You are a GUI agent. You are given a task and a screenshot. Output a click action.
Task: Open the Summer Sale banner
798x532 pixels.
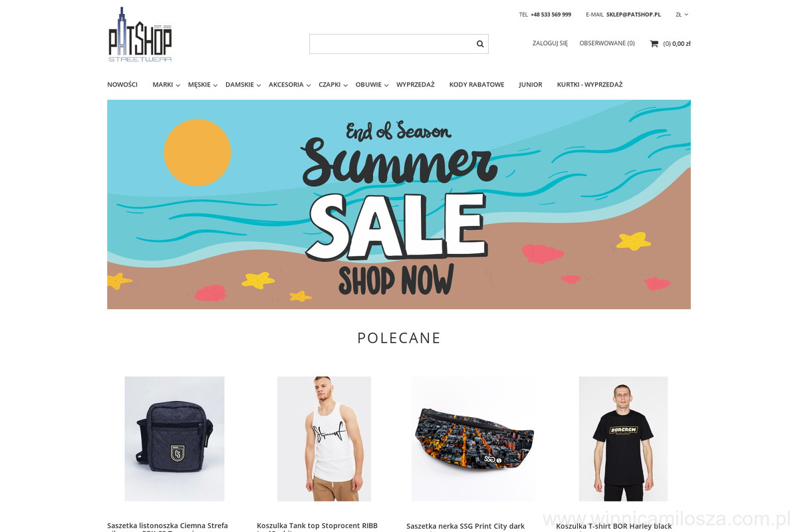coord(399,204)
